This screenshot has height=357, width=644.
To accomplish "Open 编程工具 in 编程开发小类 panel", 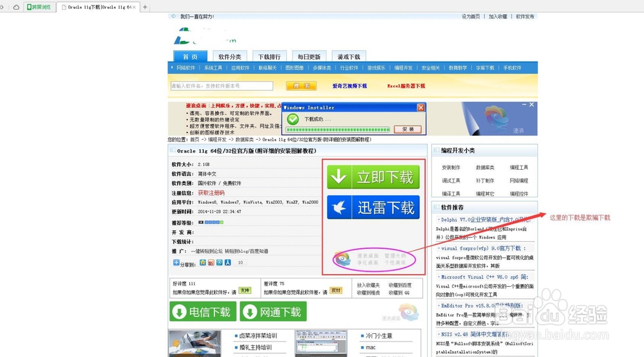I will pos(519,167).
